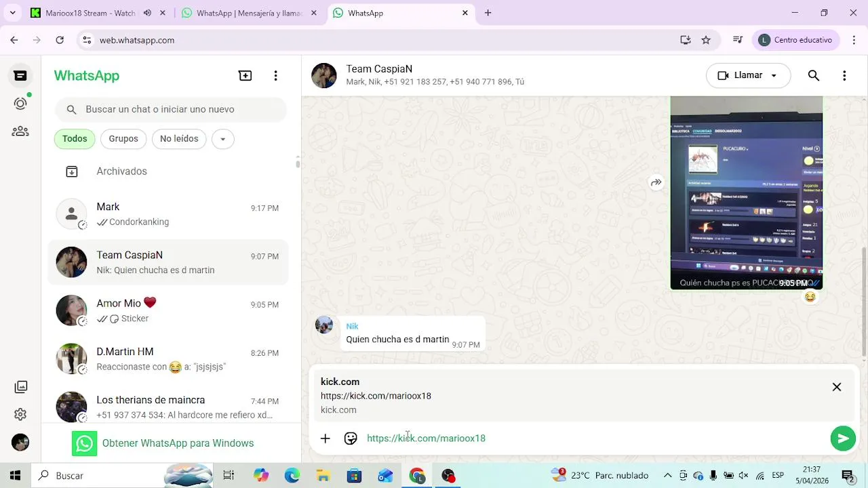Close the active WhatsApp tab

[x=465, y=13]
